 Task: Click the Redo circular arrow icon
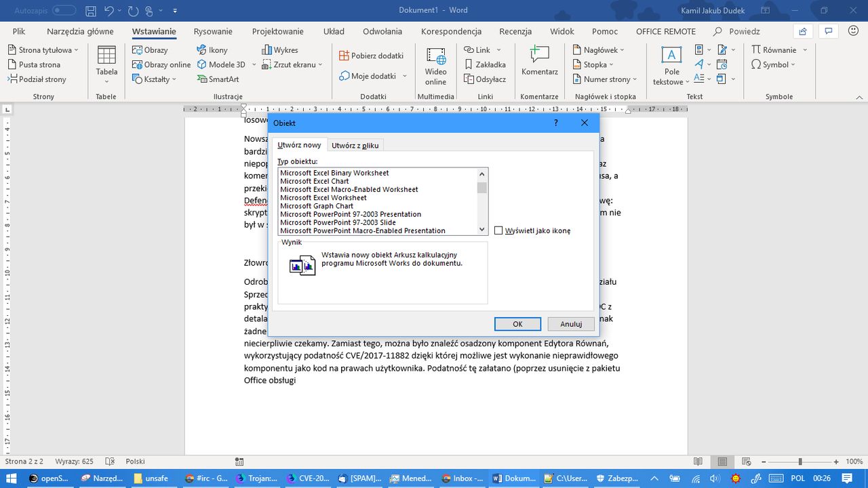coord(134,11)
